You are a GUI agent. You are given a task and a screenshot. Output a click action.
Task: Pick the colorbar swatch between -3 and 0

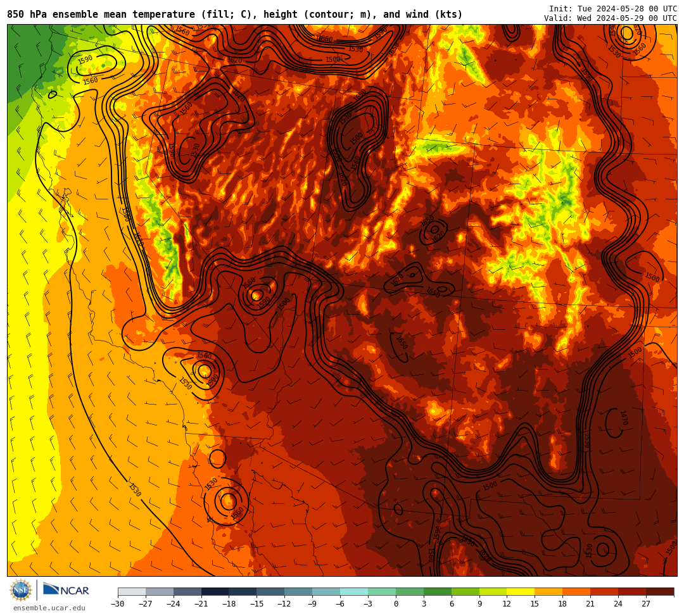[382, 591]
